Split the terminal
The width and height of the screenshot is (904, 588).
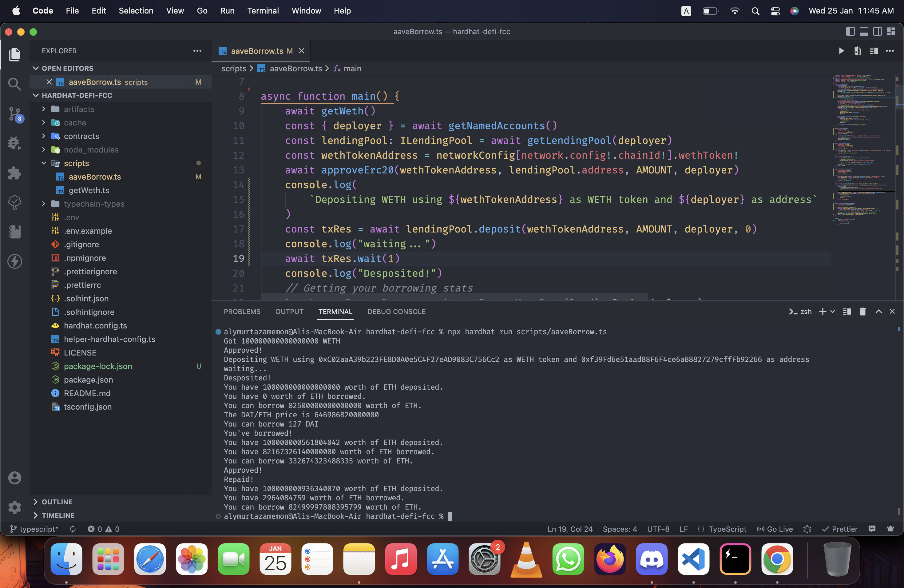tap(847, 312)
